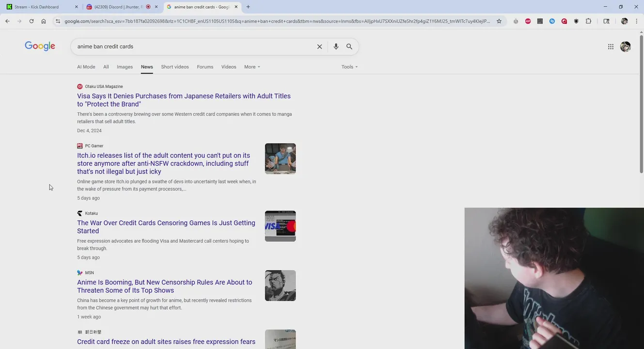Image resolution: width=644 pixels, height=349 pixels.
Task: Close the Stream - Kick Dashboard tab
Action: (77, 7)
